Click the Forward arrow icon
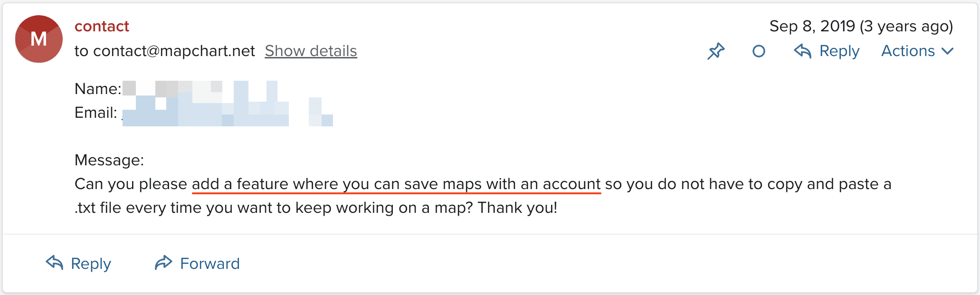The height and width of the screenshot is (295, 980). point(163,262)
